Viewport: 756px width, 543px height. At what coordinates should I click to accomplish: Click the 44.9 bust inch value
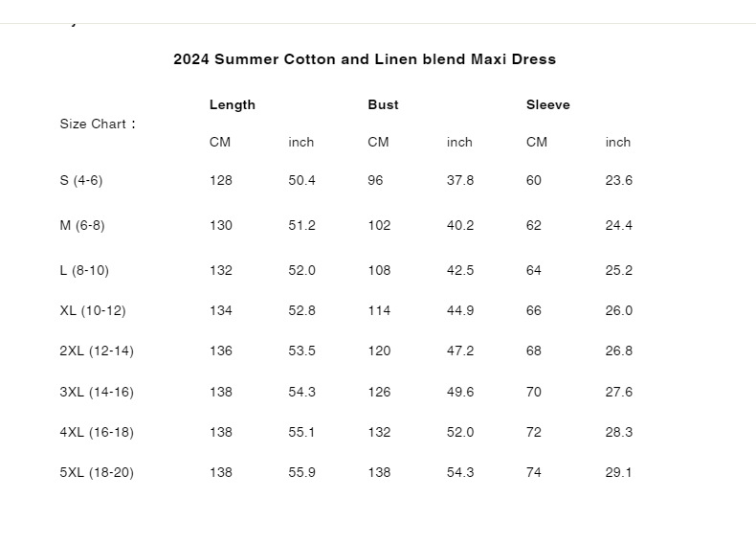pos(460,310)
